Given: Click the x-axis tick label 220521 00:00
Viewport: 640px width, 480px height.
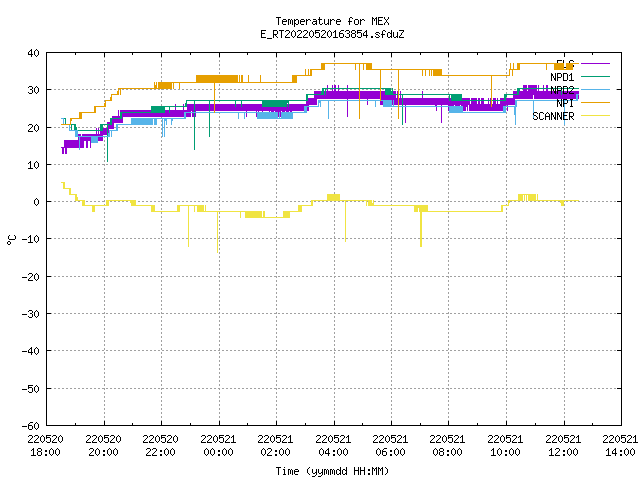Looking at the screenshot, I should pos(218,446).
